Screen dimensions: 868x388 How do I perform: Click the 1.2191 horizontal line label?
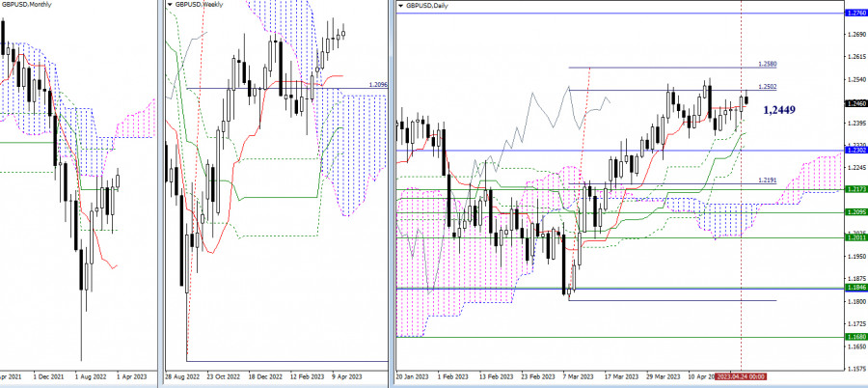[x=768, y=180]
